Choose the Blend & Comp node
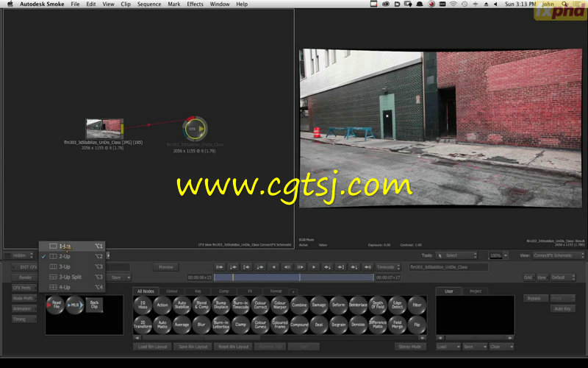Image resolution: width=588 pixels, height=368 pixels. pyautogui.click(x=201, y=305)
